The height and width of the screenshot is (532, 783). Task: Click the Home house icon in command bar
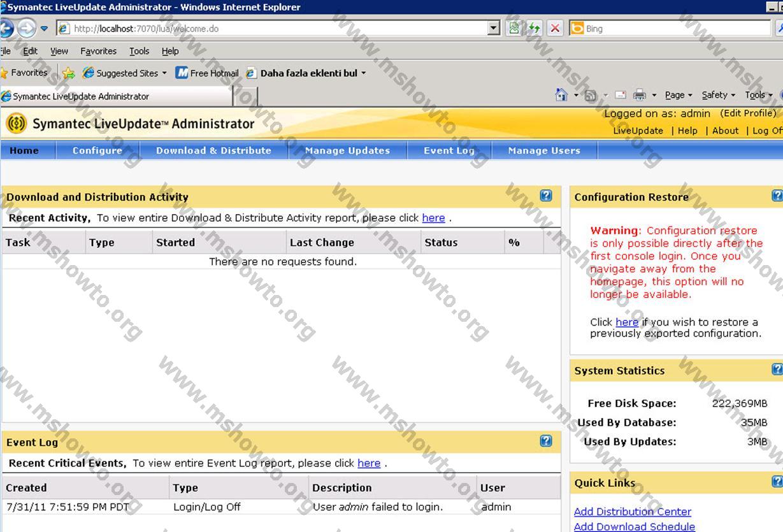(x=561, y=95)
